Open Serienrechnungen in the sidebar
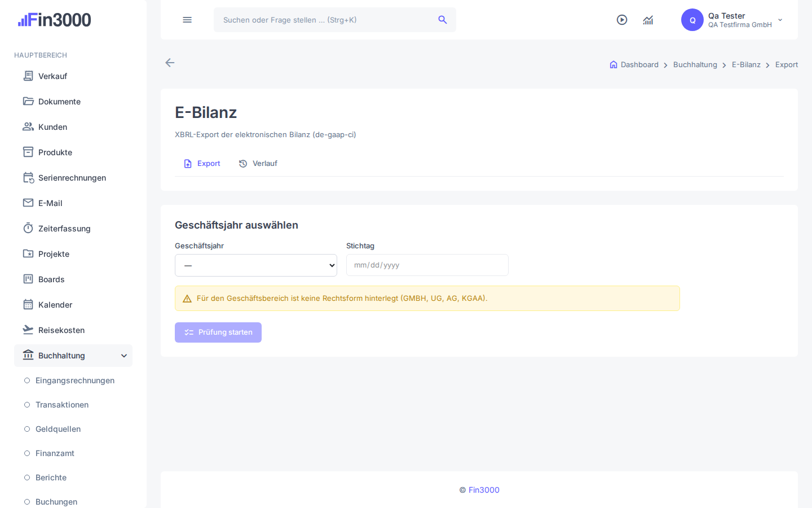 (73, 178)
